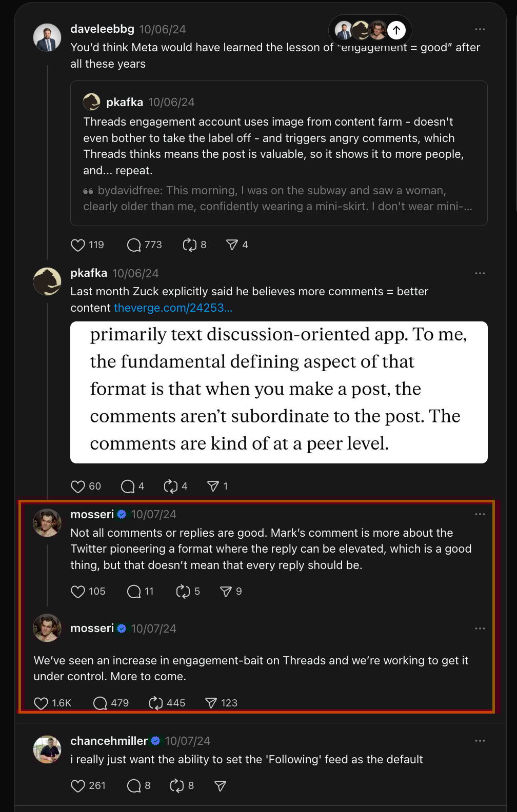The image size is (517, 812).
Task: Open three-dot menu on mosseri's first reply
Action: pyautogui.click(x=480, y=514)
